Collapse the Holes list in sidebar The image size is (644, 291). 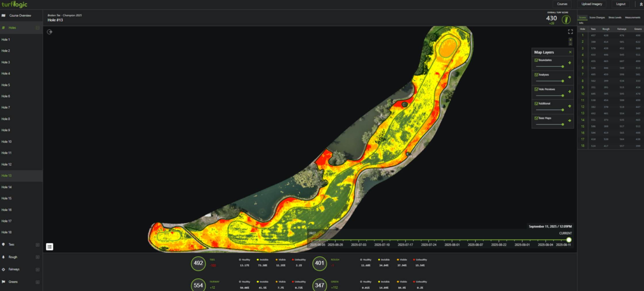(37, 28)
